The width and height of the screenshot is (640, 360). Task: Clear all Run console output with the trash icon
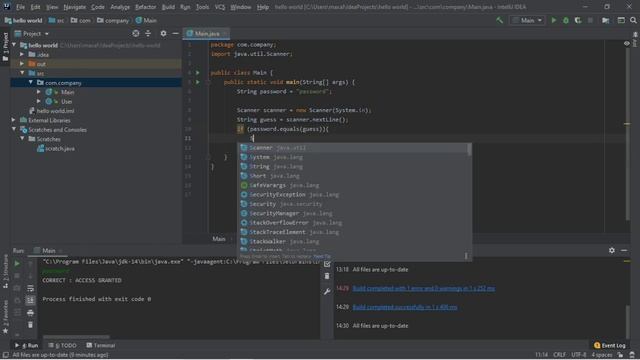(x=30, y=325)
